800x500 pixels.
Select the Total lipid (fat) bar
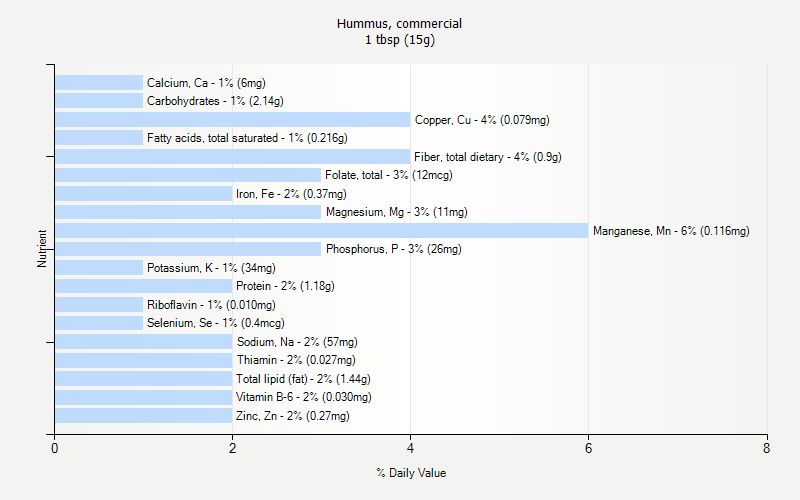(x=144, y=379)
